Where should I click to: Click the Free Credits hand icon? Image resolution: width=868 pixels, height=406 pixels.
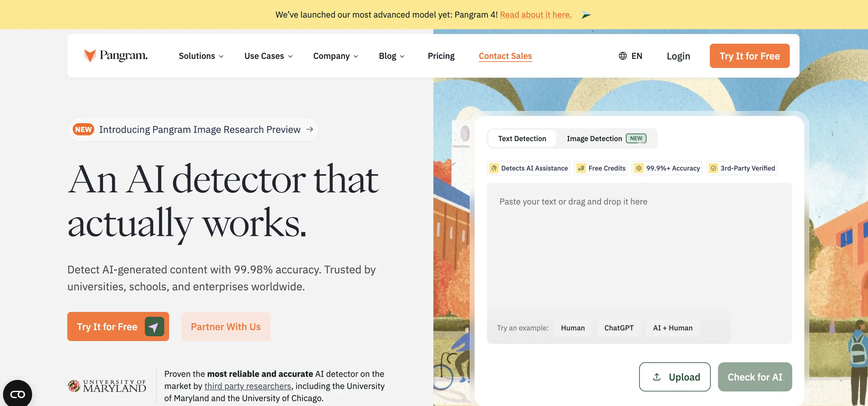point(581,168)
